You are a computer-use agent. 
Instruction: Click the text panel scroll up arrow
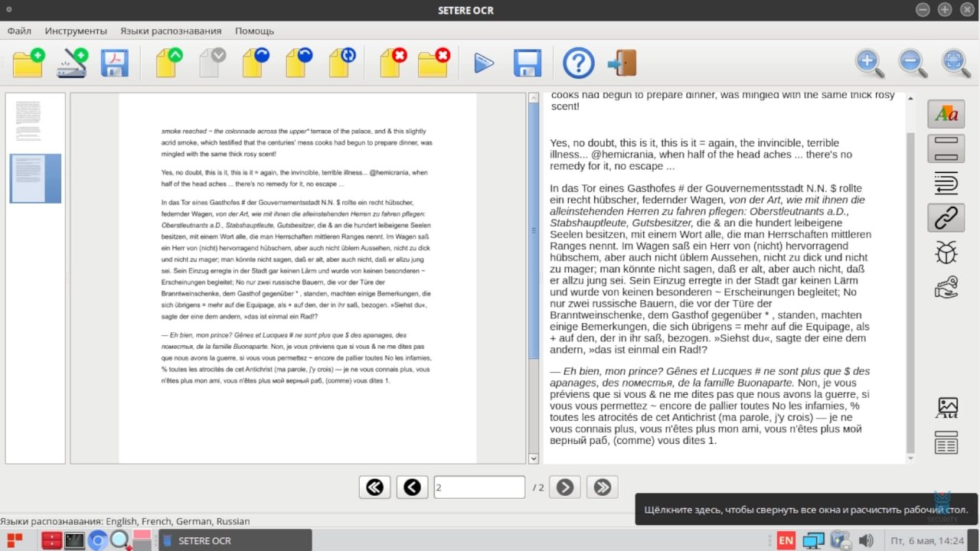[x=910, y=98]
